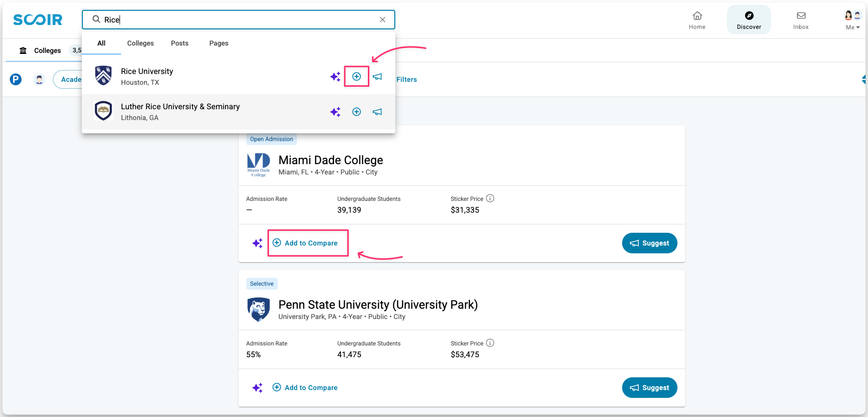The image size is (868, 417).
Task: Open the Me profile dropdown
Action: (852, 21)
